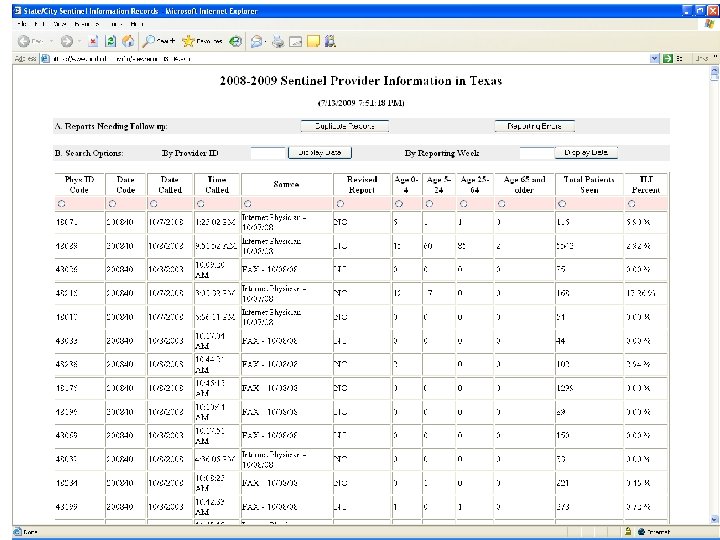Open the Favorites menu in menu bar
The image size is (720, 540).
tap(86, 24)
